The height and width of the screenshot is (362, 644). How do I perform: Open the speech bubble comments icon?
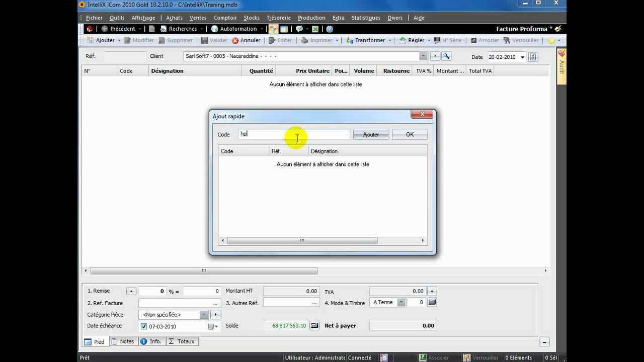coord(299,29)
